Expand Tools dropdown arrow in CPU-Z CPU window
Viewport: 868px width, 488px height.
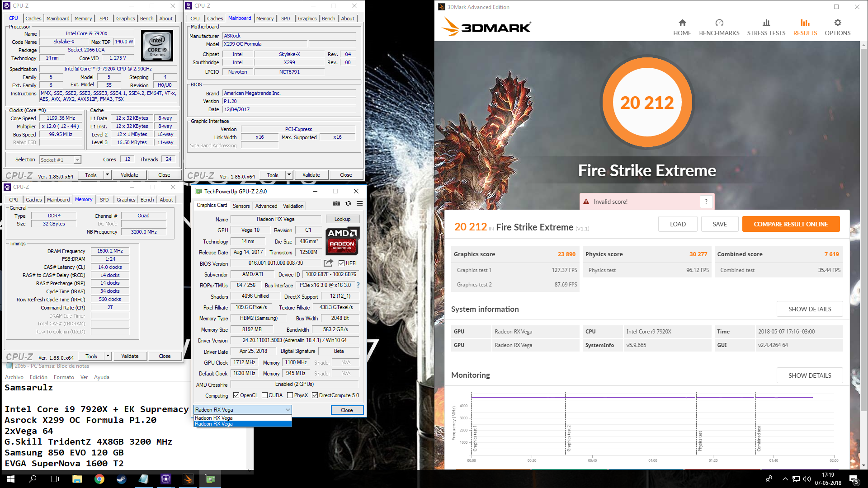(107, 175)
